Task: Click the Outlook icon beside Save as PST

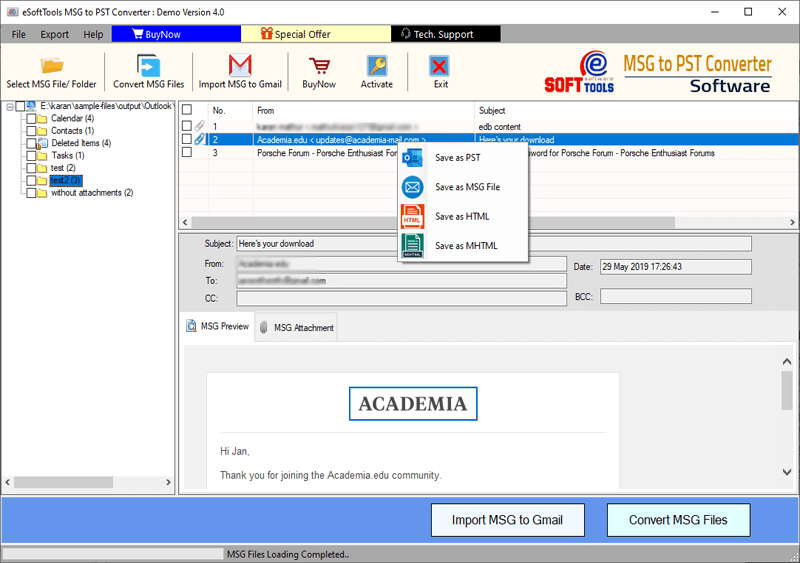Action: click(x=412, y=158)
